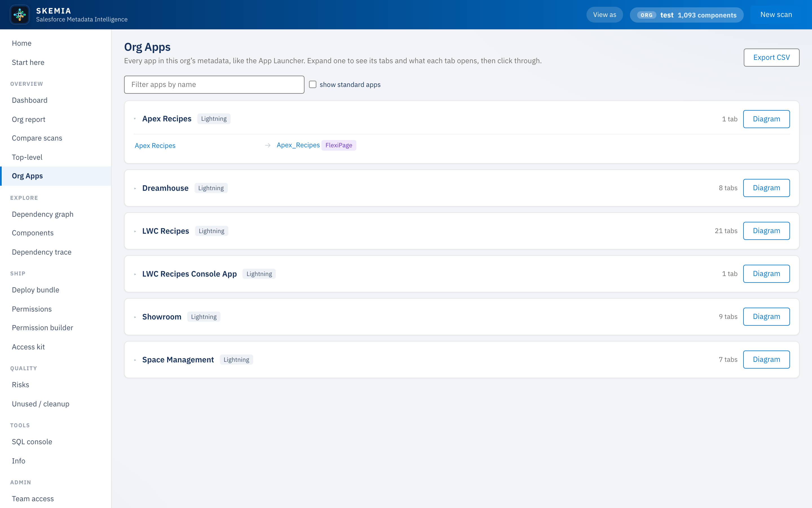The height and width of the screenshot is (508, 812).
Task: Open the Top-level page
Action: [56, 157]
